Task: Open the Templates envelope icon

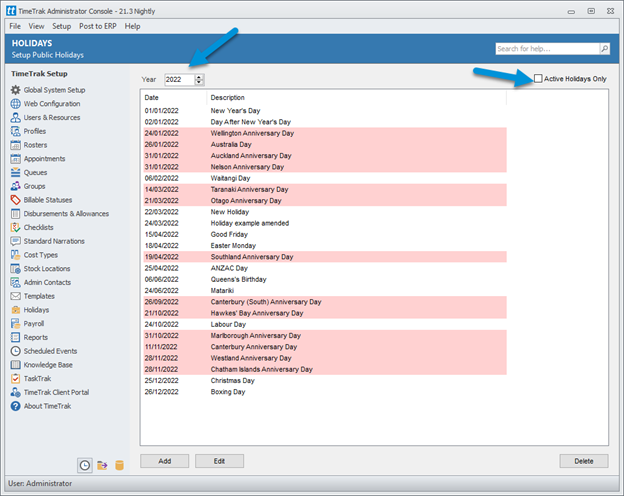Action: 15,296
